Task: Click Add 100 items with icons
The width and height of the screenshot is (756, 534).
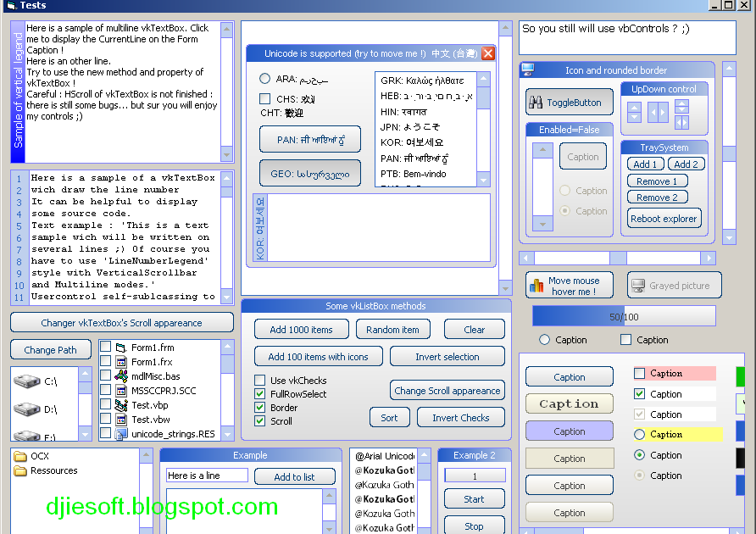Action: tap(318, 357)
